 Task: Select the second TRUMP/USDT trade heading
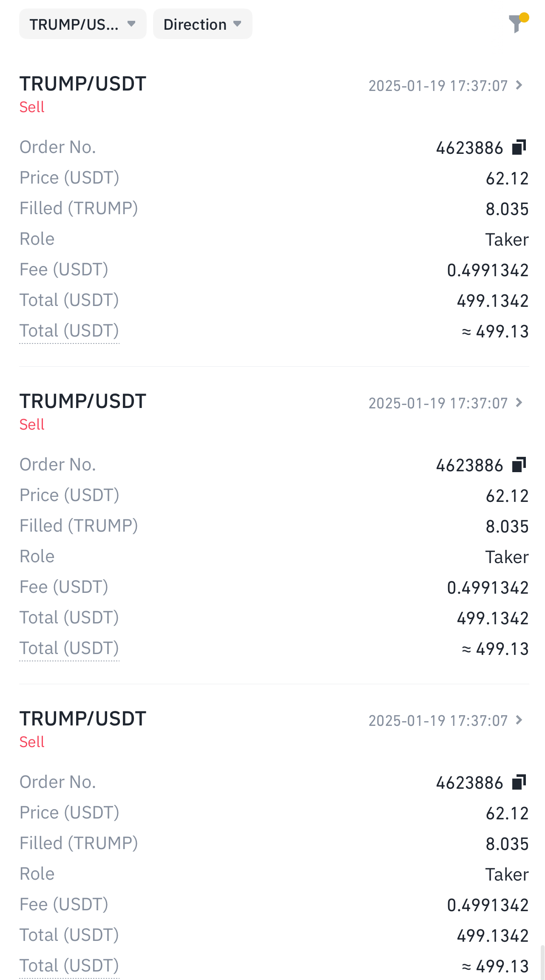83,402
